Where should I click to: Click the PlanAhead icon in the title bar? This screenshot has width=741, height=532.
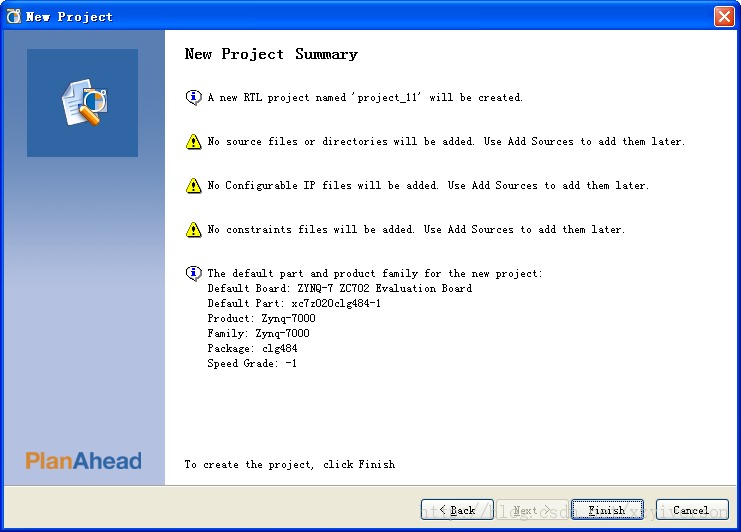14,17
